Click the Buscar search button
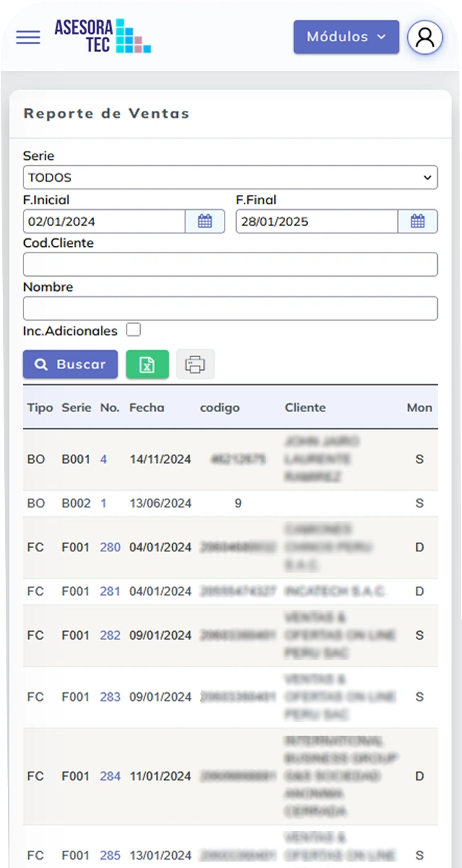The height and width of the screenshot is (868, 462). (x=70, y=364)
